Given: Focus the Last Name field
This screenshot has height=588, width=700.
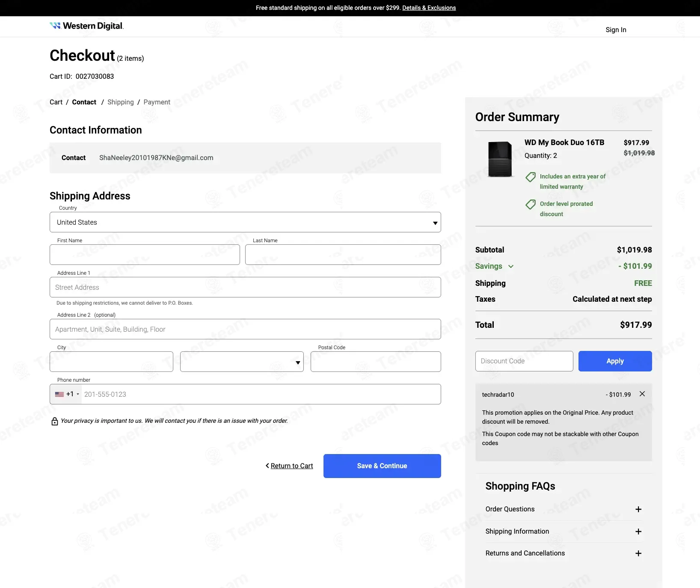Looking at the screenshot, I should (x=343, y=255).
